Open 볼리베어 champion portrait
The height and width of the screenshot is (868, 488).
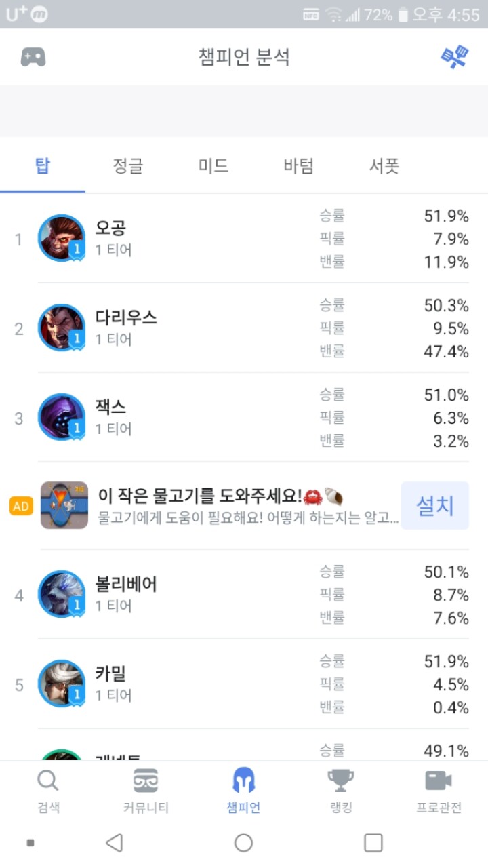pos(62,594)
